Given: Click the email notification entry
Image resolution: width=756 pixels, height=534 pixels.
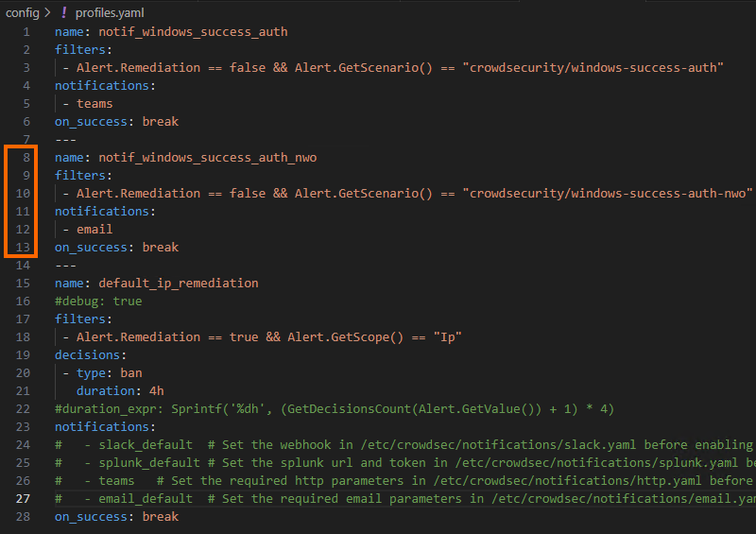Looking at the screenshot, I should 94,229.
